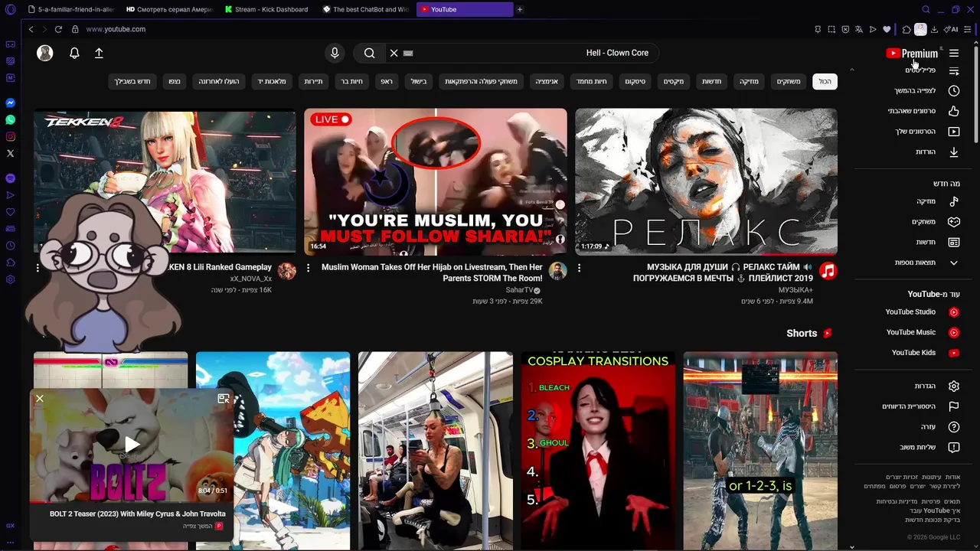980x551 pixels.
Task: Click the Opera logo menu button
Action: pyautogui.click(x=10, y=9)
